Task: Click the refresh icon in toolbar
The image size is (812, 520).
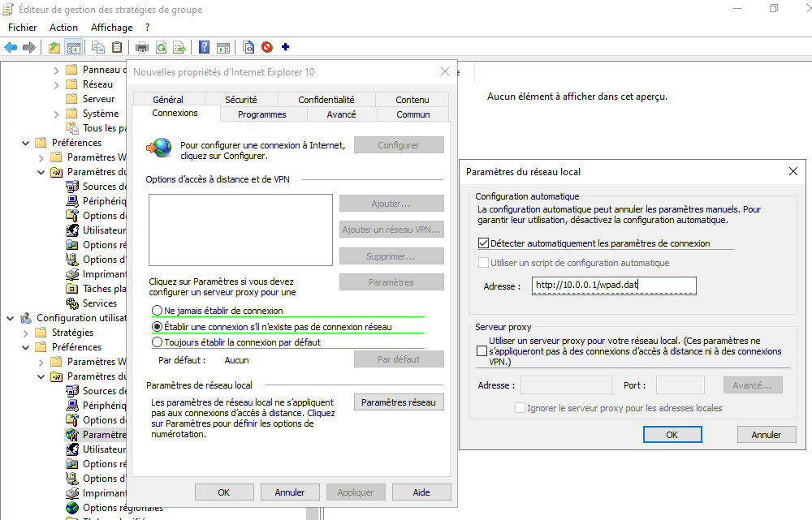Action: point(162,47)
